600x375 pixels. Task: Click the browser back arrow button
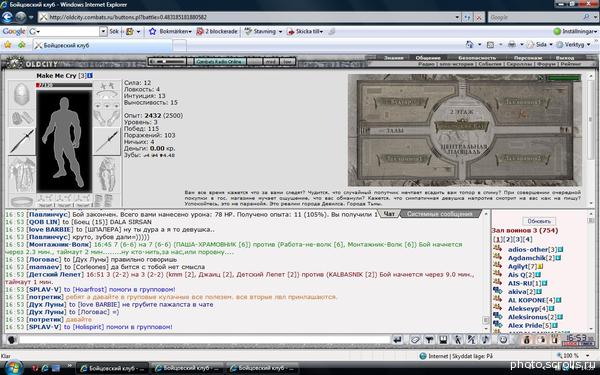pyautogui.click(x=7, y=17)
